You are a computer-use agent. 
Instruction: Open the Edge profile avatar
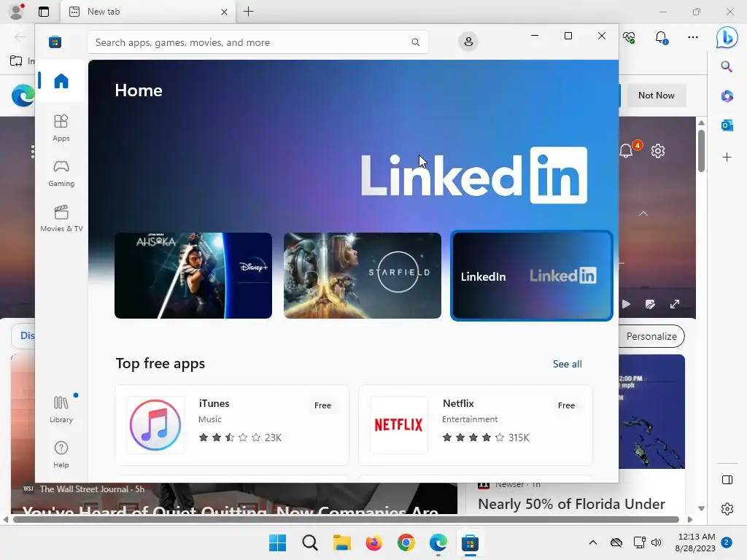(17, 12)
